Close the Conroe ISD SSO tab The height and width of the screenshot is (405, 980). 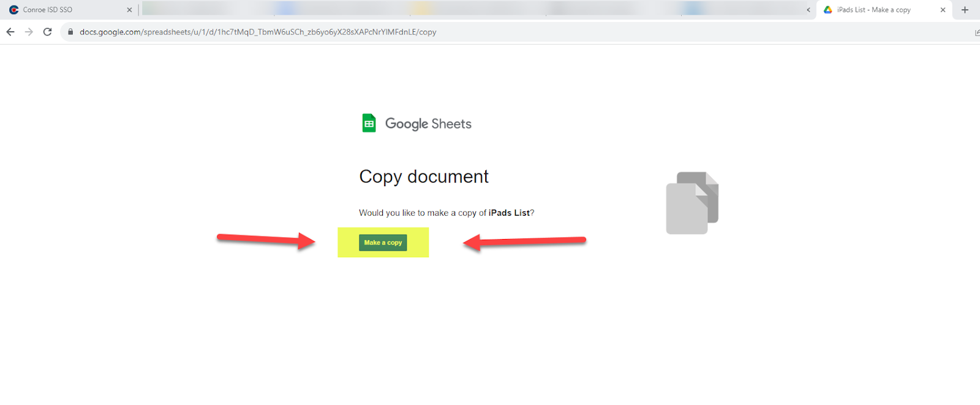(x=129, y=10)
